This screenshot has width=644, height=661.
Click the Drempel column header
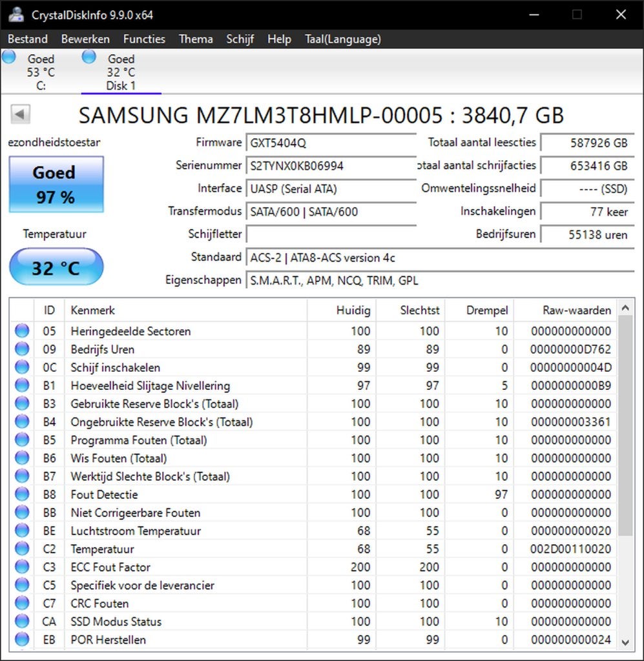[479, 310]
